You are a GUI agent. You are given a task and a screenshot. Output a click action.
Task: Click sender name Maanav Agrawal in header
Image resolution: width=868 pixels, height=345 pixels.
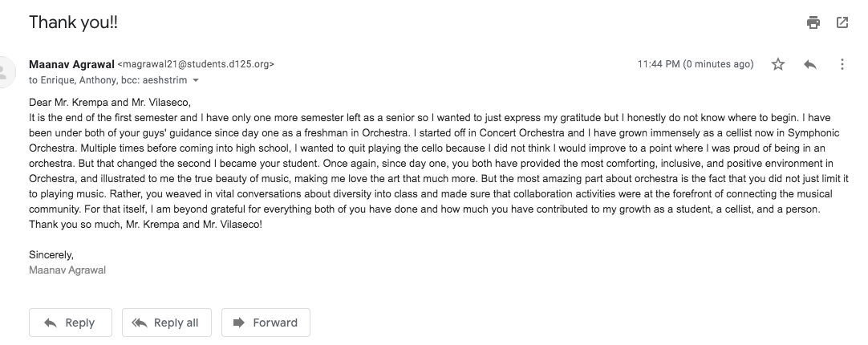coord(71,64)
